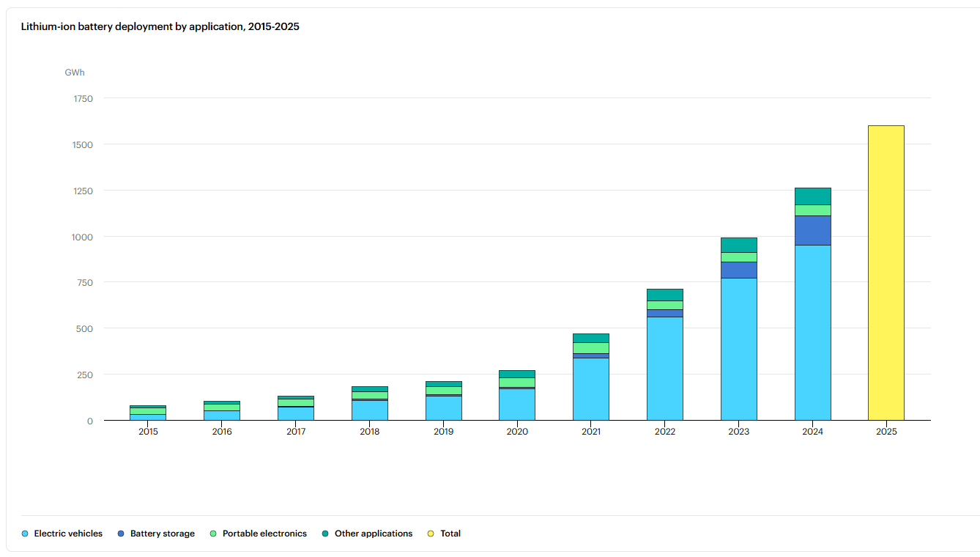Select the yellow 2025 Total bar
The width and height of the screenshot is (980, 557).
tap(886, 273)
